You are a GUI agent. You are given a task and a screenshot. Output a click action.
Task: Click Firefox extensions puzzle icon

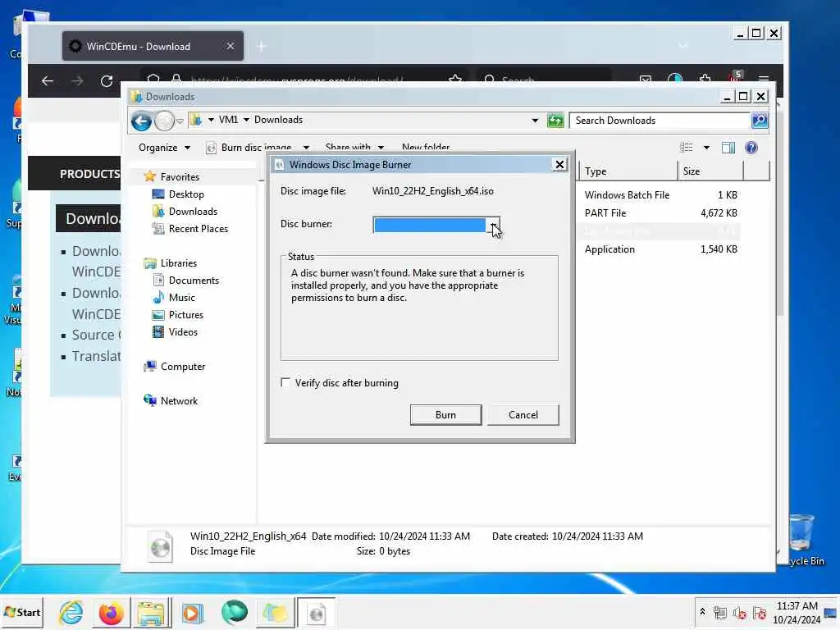pos(705,80)
